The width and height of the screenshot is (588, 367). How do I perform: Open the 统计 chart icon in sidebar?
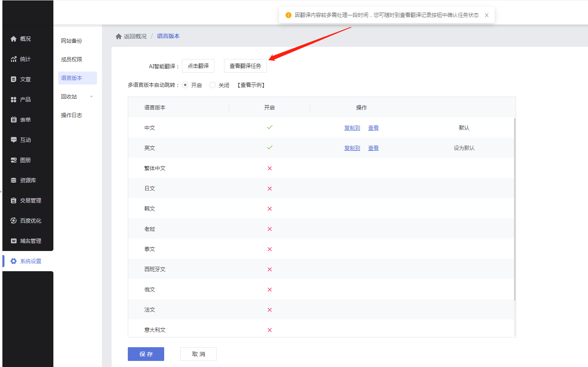pyautogui.click(x=13, y=59)
